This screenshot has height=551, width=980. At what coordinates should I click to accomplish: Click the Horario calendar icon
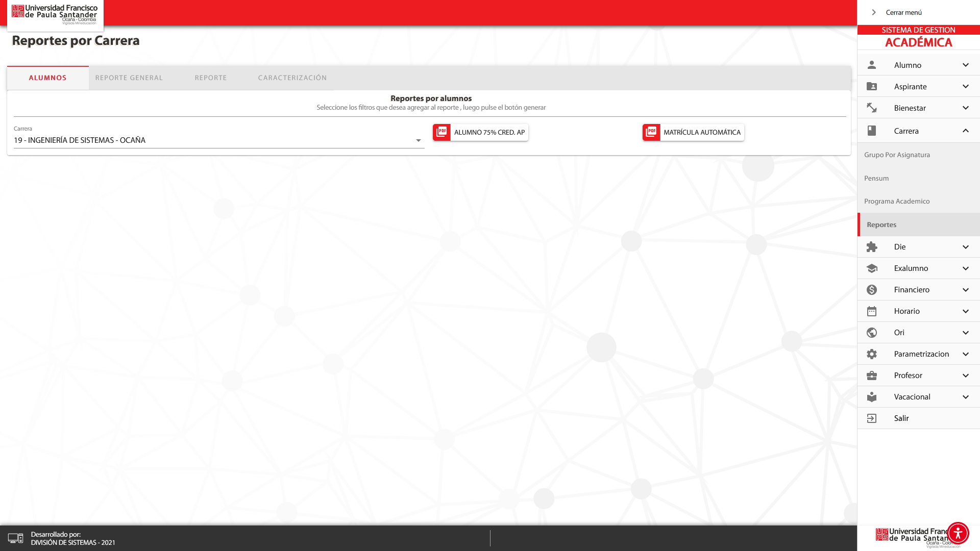coord(871,311)
